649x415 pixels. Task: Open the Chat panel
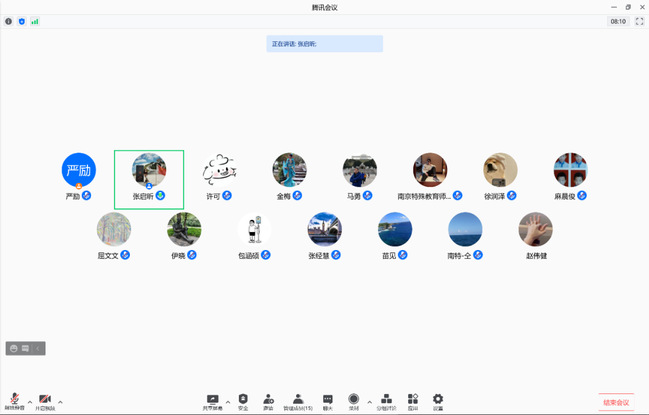(327, 401)
